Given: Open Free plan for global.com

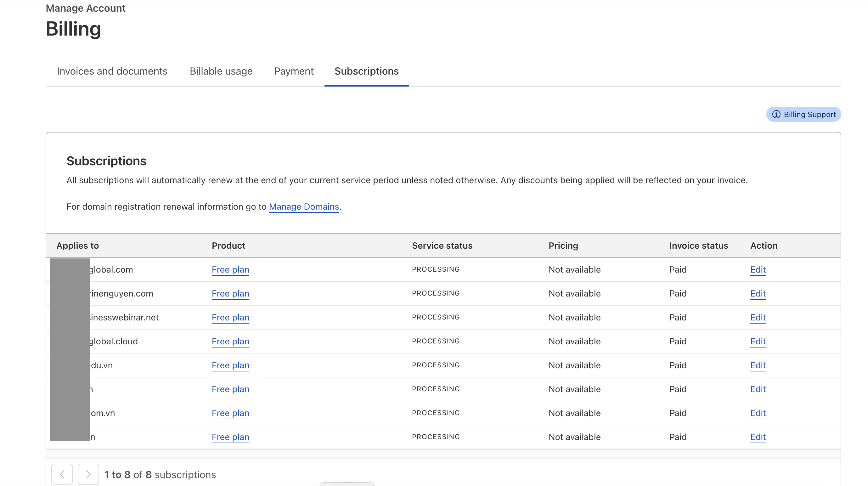Looking at the screenshot, I should [230, 270].
